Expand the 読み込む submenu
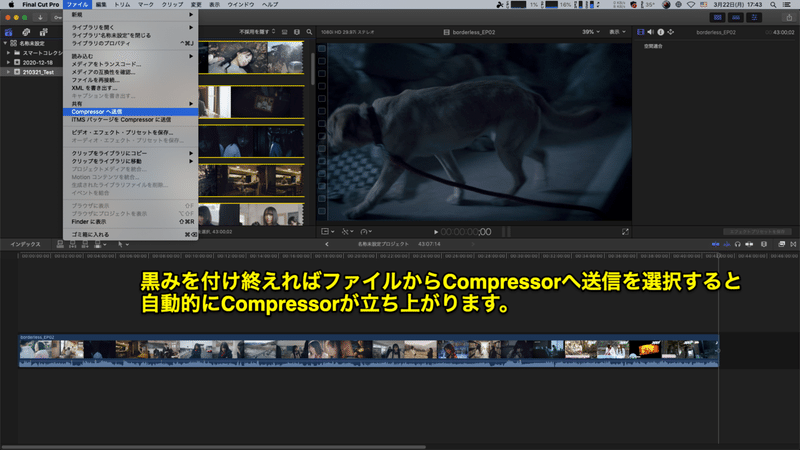The image size is (800, 450). point(131,56)
